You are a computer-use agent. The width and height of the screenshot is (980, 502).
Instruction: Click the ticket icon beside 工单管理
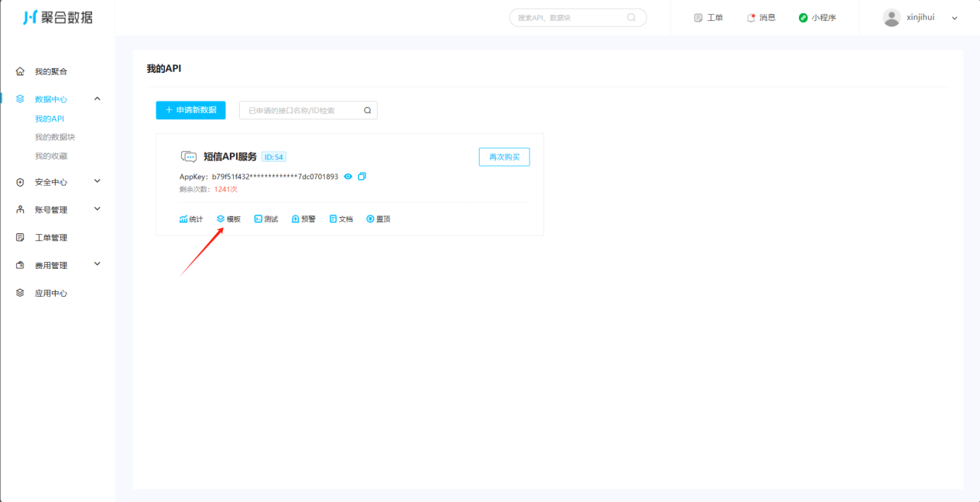(20, 238)
